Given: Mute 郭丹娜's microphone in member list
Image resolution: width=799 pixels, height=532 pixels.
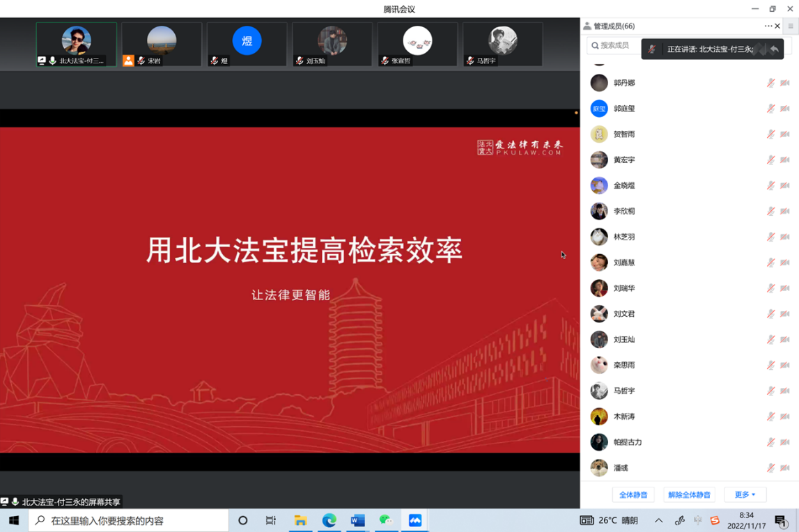Looking at the screenshot, I should (x=770, y=83).
